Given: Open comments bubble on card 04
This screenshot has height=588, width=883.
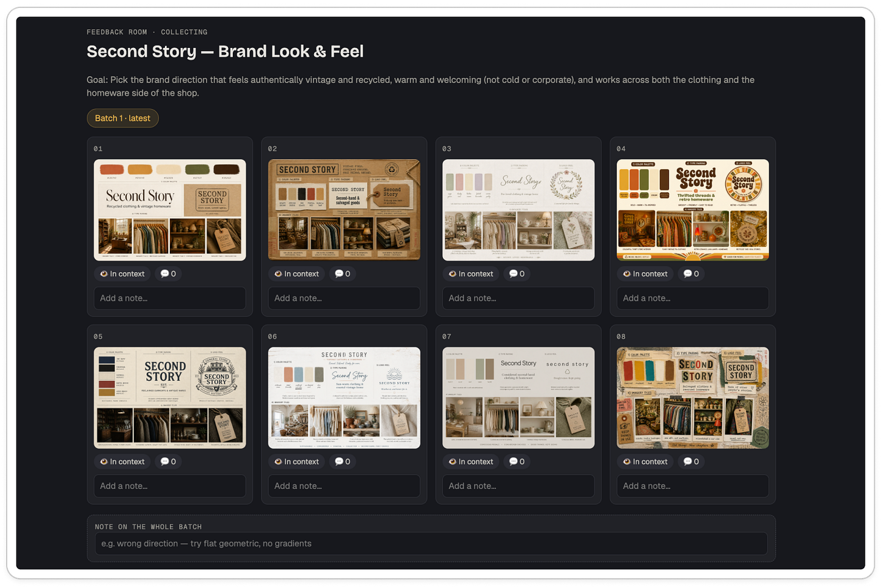Looking at the screenshot, I should click(691, 274).
